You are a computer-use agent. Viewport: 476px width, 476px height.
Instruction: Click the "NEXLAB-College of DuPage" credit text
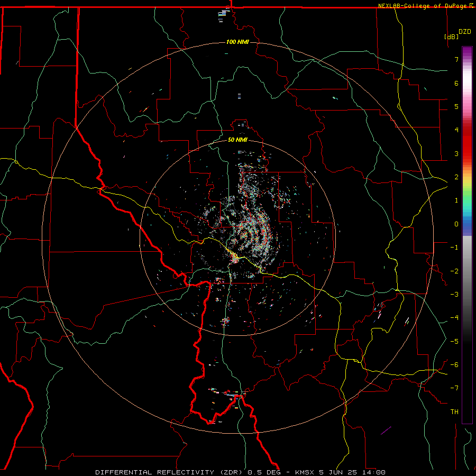[423, 6]
